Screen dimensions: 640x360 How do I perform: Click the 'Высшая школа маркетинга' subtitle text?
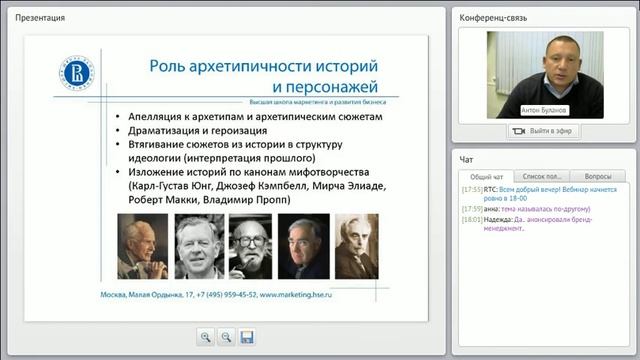pyautogui.click(x=318, y=102)
